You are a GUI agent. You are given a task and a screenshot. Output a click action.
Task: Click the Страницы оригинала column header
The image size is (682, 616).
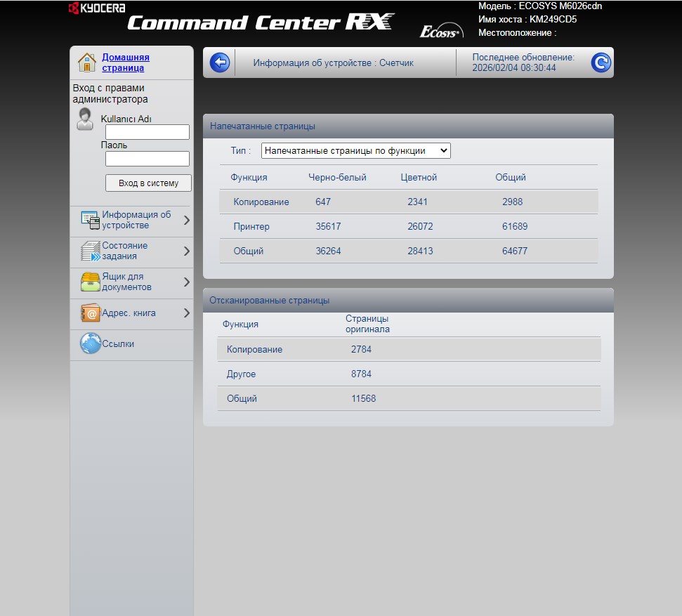[x=367, y=324]
